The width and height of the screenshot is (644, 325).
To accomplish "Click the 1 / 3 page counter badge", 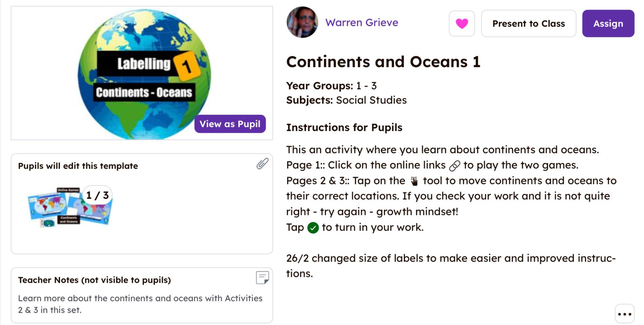I will pos(97,195).
